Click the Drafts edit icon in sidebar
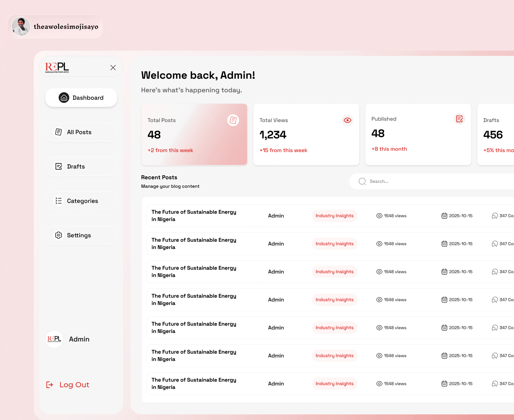The image size is (514, 420). click(x=59, y=166)
